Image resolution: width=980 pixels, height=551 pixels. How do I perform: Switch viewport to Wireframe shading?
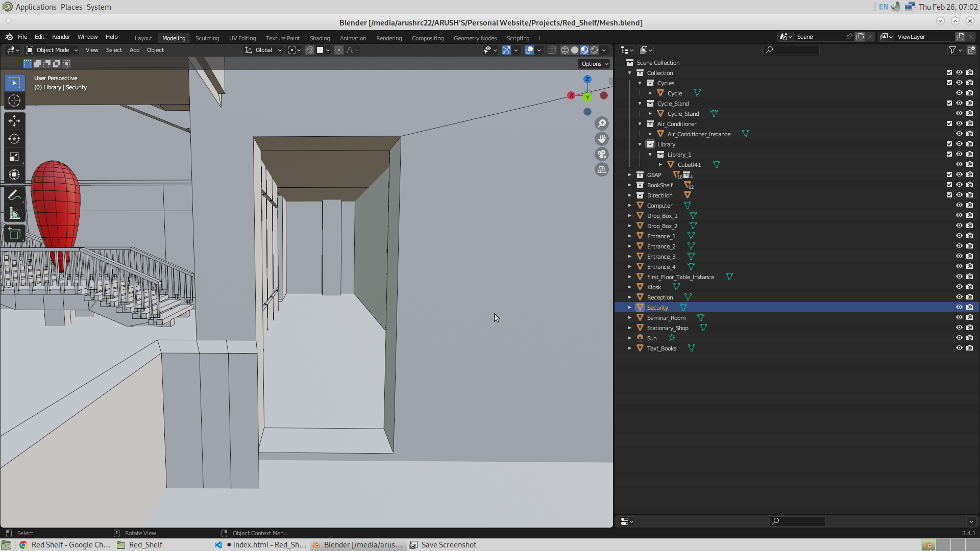point(565,50)
